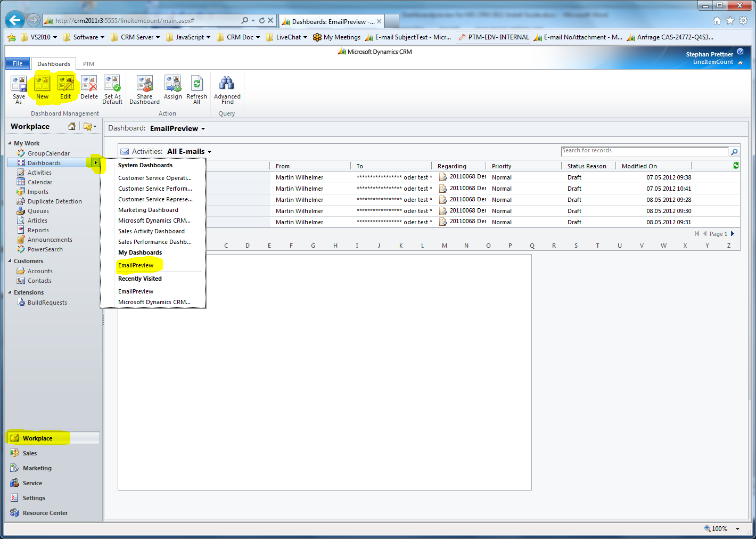Open BuildRequests under Extensions
The height and width of the screenshot is (539, 756).
(47, 303)
